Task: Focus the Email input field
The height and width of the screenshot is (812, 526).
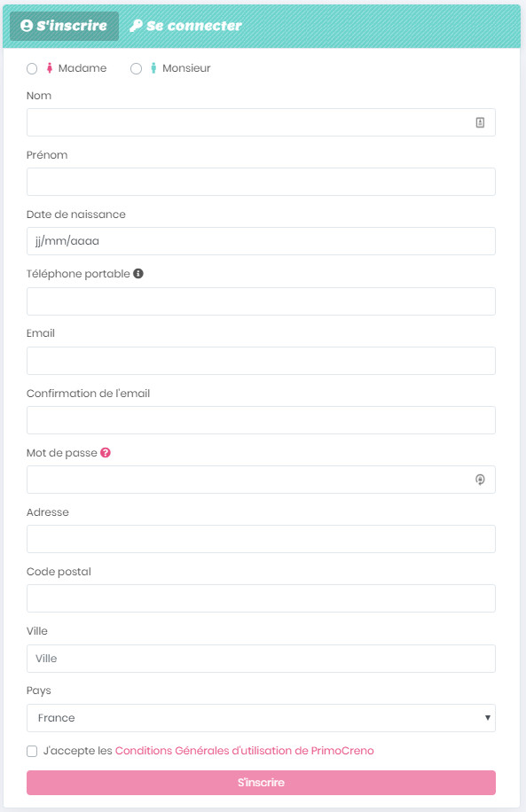Action: [261, 361]
